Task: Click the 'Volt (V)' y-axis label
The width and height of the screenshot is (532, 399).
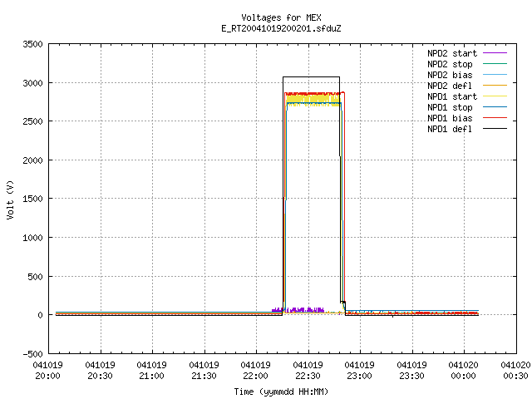Action: coord(10,199)
